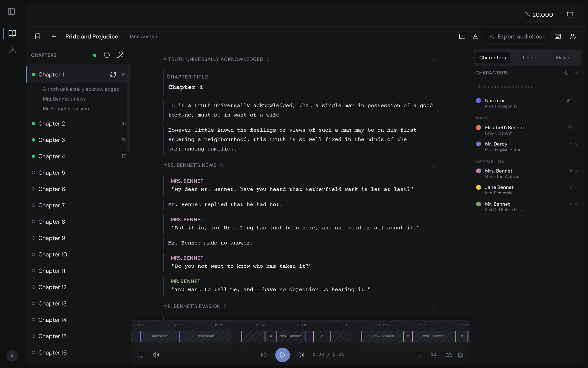Open the keyboard shortcuts icon

pyautogui.click(x=558, y=37)
